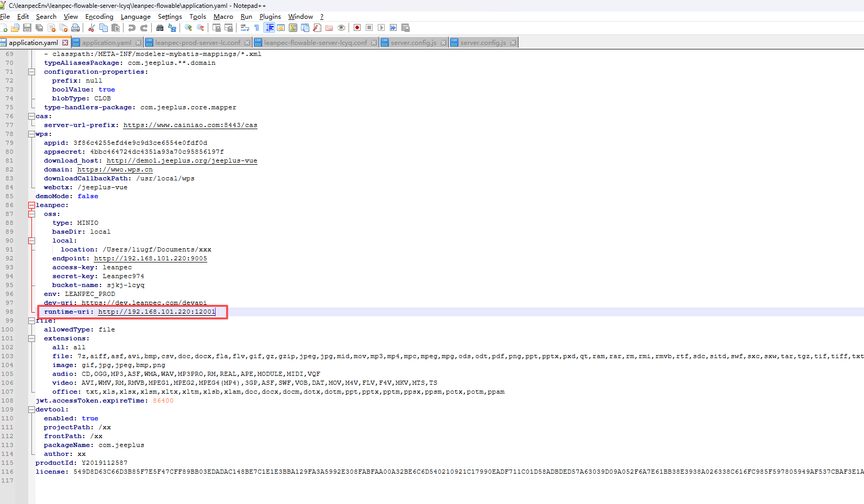Collapse the configuration-properties fold on line 71
This screenshot has width=864, height=504.
coord(32,72)
